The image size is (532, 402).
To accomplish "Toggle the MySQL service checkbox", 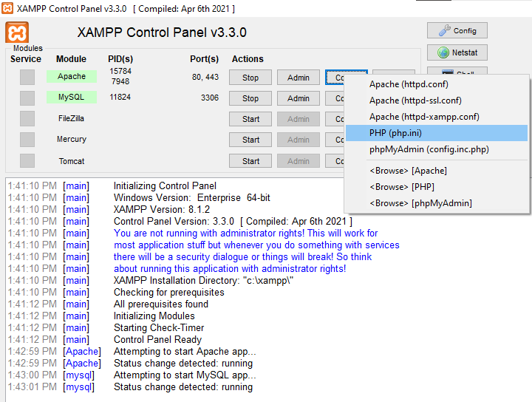I will pos(27,98).
